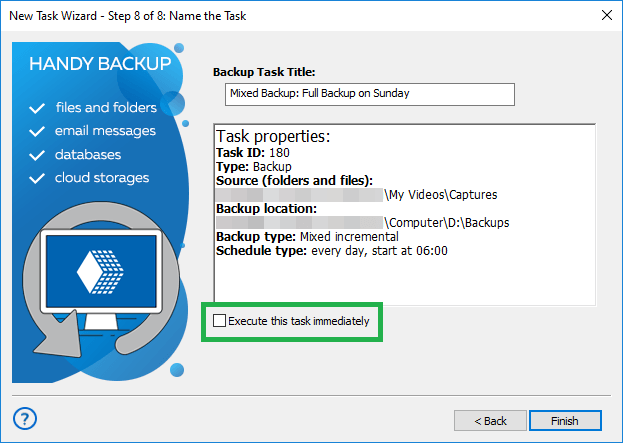Click the Task ID: 180 line

253,153
